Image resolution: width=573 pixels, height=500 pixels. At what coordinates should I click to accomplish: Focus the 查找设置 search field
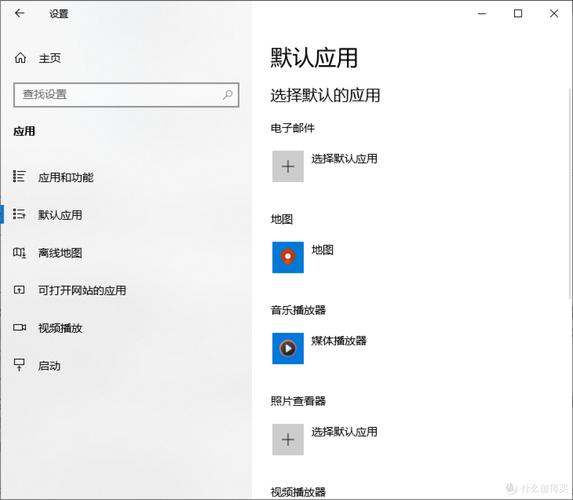click(x=126, y=95)
